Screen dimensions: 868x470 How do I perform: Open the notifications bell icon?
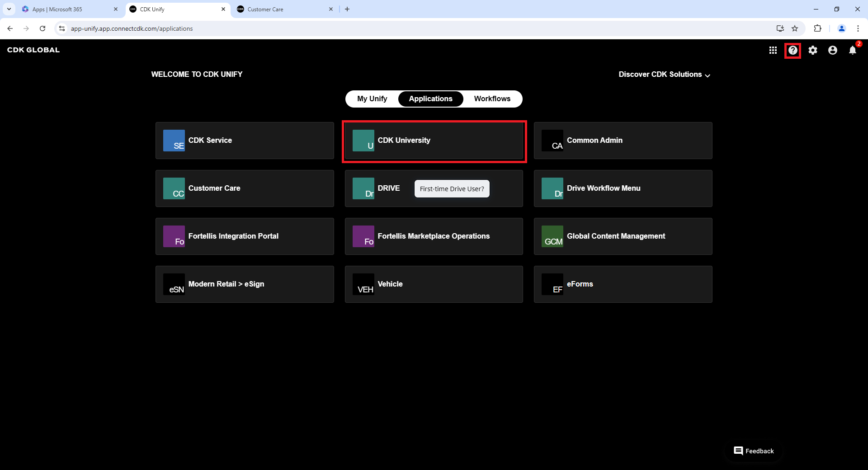[x=853, y=50]
